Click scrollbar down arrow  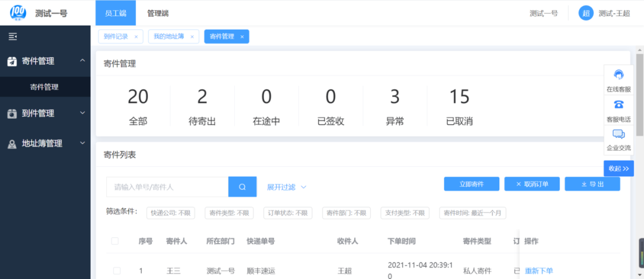[x=640, y=274]
